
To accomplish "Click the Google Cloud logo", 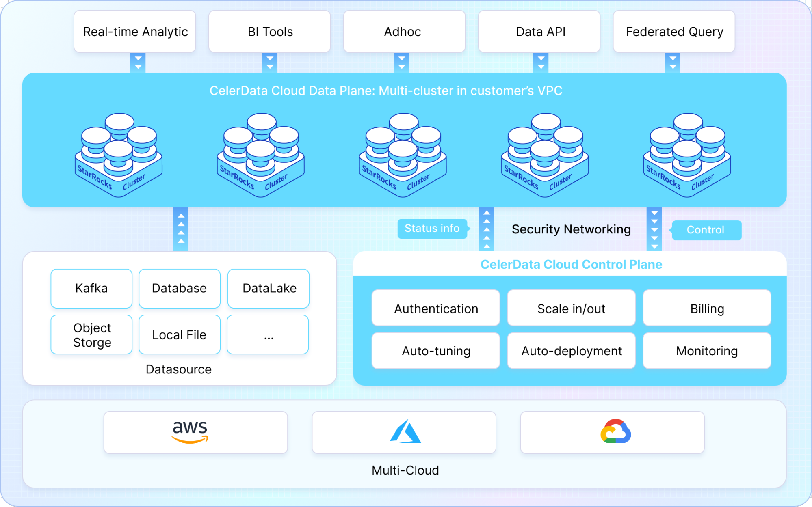I will pos(615,432).
